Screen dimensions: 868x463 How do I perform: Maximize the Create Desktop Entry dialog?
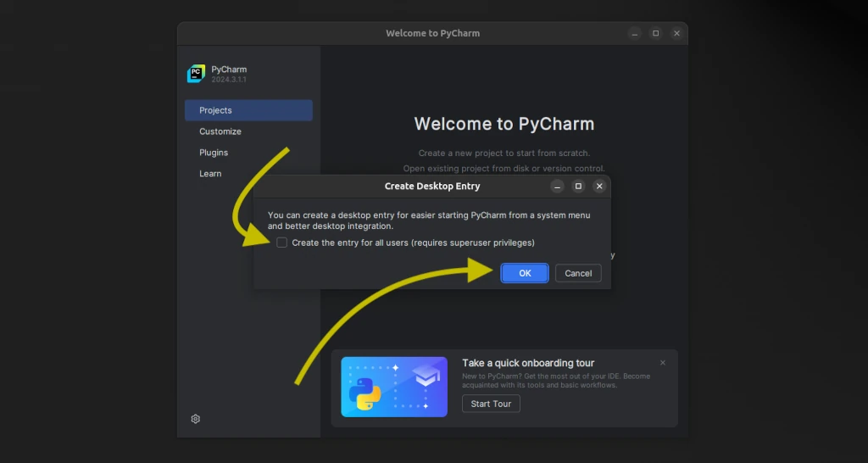(578, 186)
